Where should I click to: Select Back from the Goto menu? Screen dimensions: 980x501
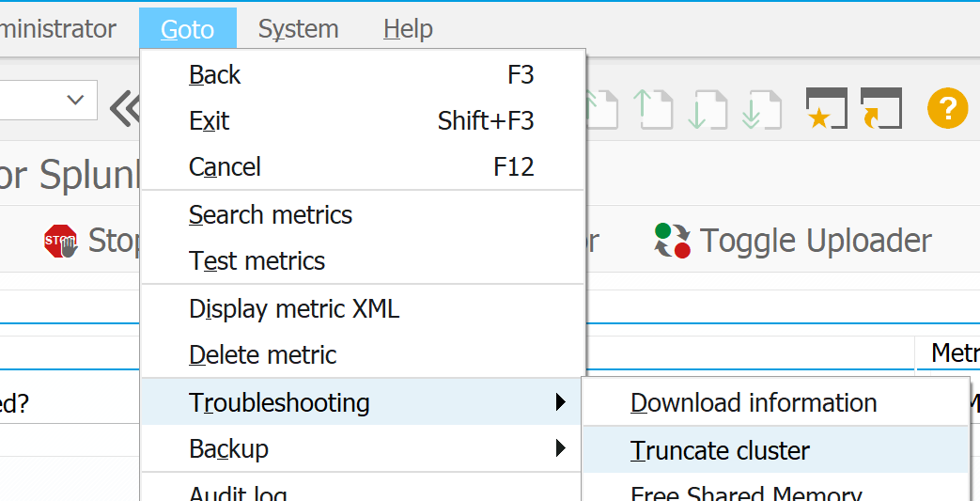coord(215,74)
